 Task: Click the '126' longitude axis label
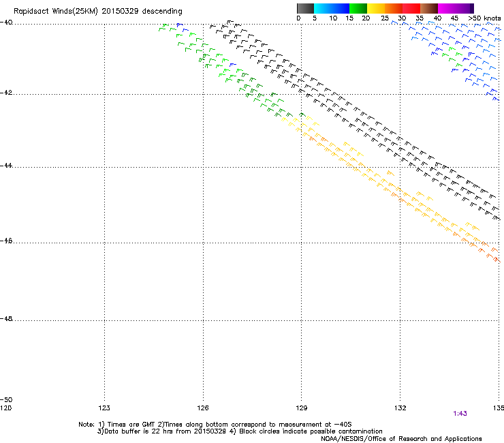pyautogui.click(x=203, y=408)
